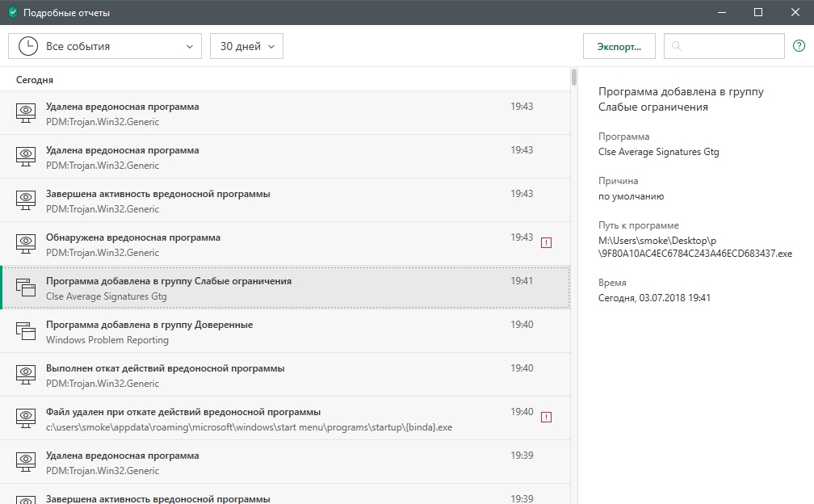
Task: Click red alert icon on Файл удален row
Action: 547,417
